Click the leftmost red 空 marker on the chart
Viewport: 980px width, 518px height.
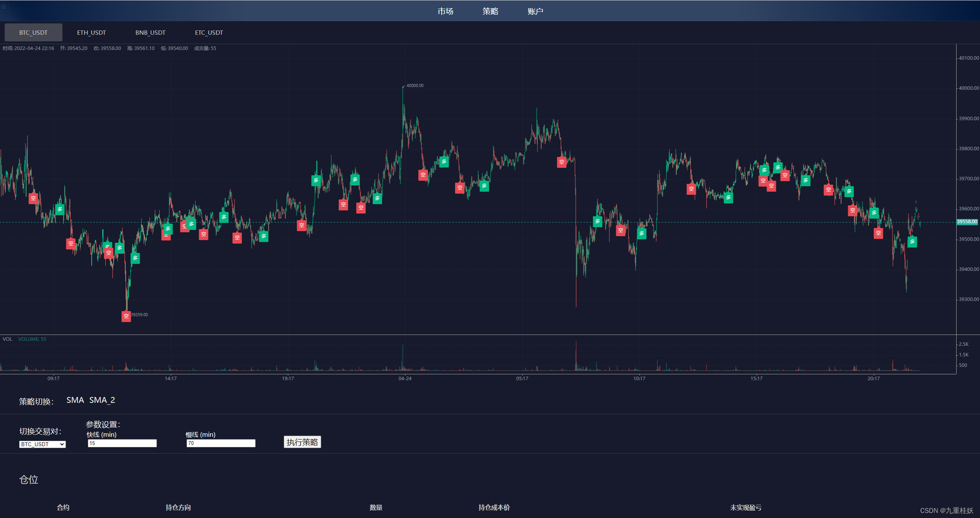click(33, 198)
